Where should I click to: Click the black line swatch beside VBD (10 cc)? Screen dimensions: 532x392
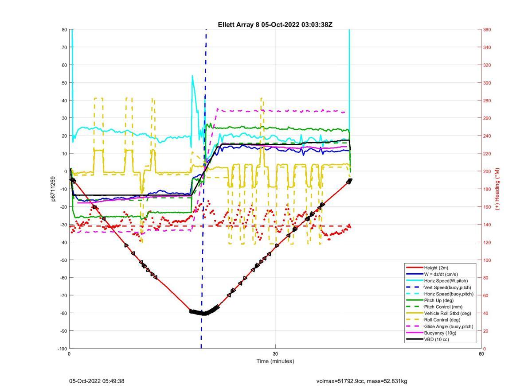414,339
